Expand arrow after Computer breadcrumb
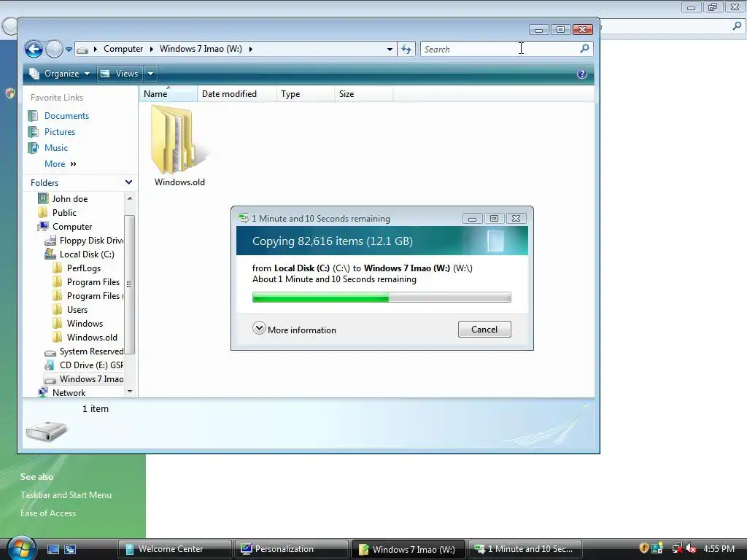747x560 pixels. [x=152, y=49]
